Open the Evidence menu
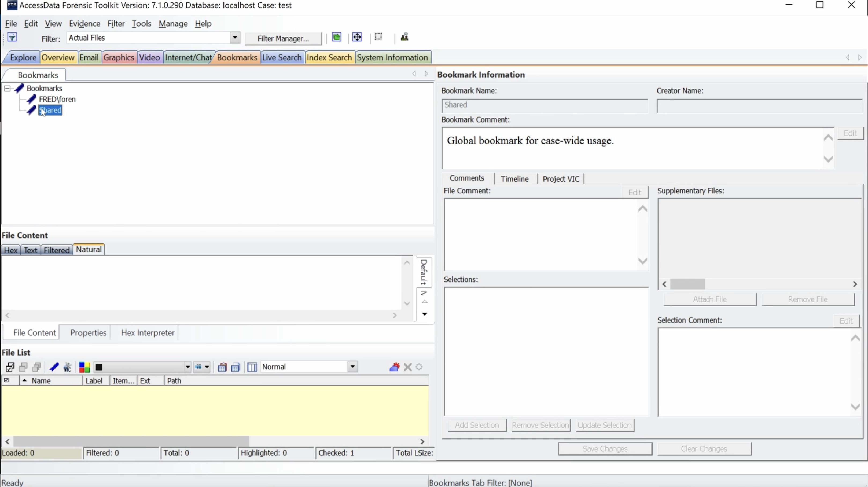868x487 pixels. point(84,24)
